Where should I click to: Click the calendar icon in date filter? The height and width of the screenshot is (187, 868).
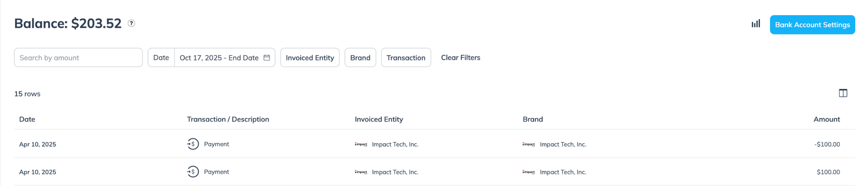[x=267, y=58]
